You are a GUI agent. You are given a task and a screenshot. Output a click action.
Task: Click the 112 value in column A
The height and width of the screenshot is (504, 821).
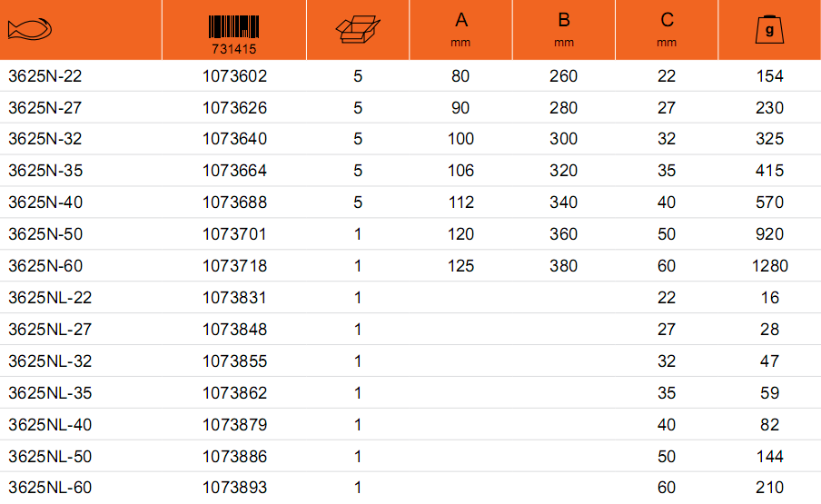[460, 203]
